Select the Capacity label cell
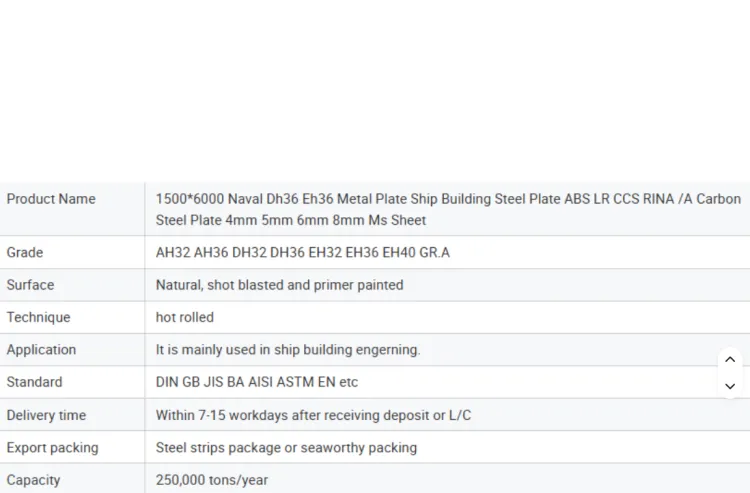The width and height of the screenshot is (750, 493). tap(72, 479)
